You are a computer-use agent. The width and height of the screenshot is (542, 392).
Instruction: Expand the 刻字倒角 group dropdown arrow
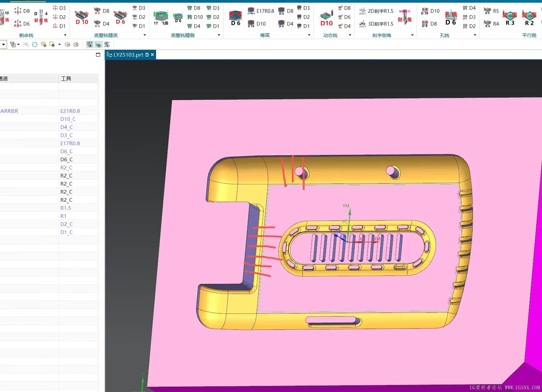point(412,35)
